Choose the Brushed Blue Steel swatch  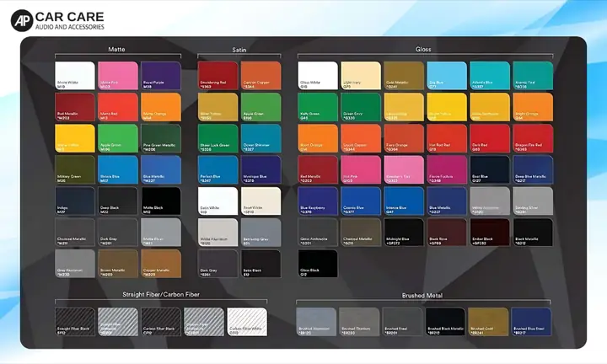coord(531,322)
